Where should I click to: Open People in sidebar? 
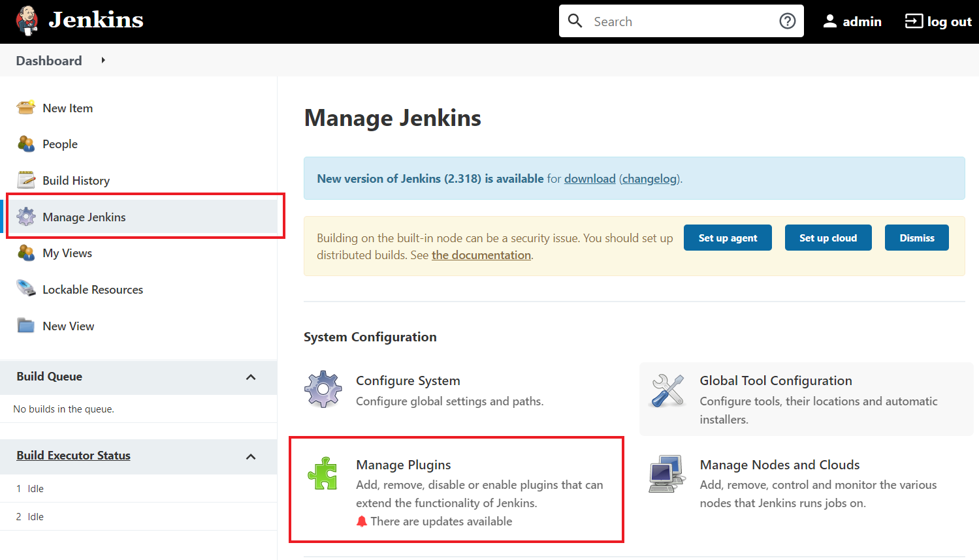coord(60,144)
